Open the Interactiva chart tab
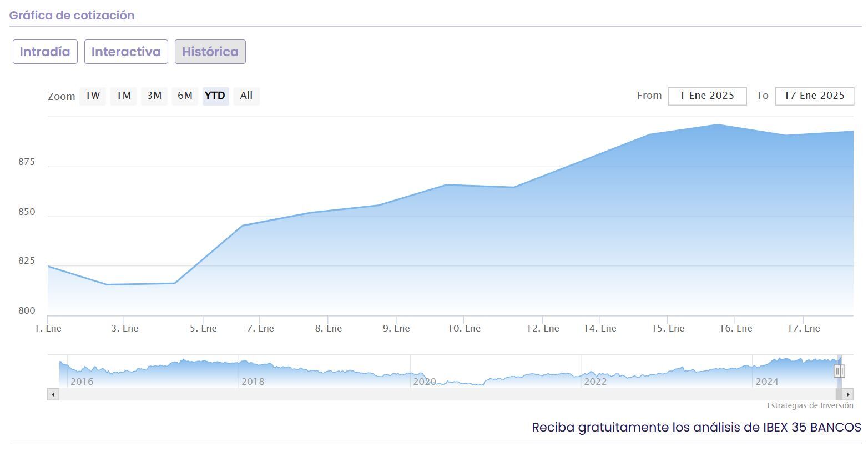The height and width of the screenshot is (456, 868). click(126, 52)
